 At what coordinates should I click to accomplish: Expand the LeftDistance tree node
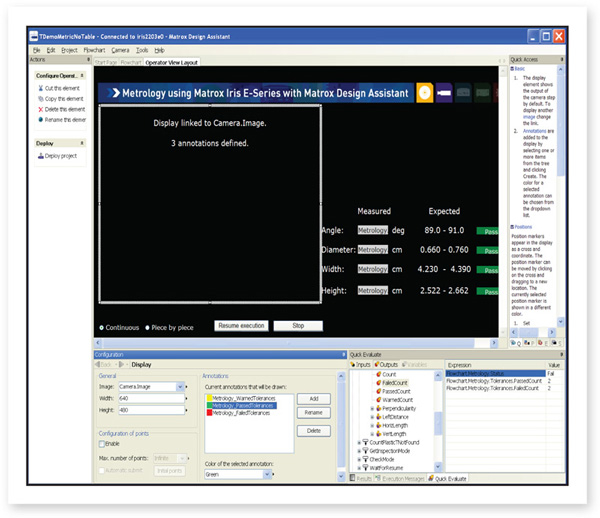[372, 417]
